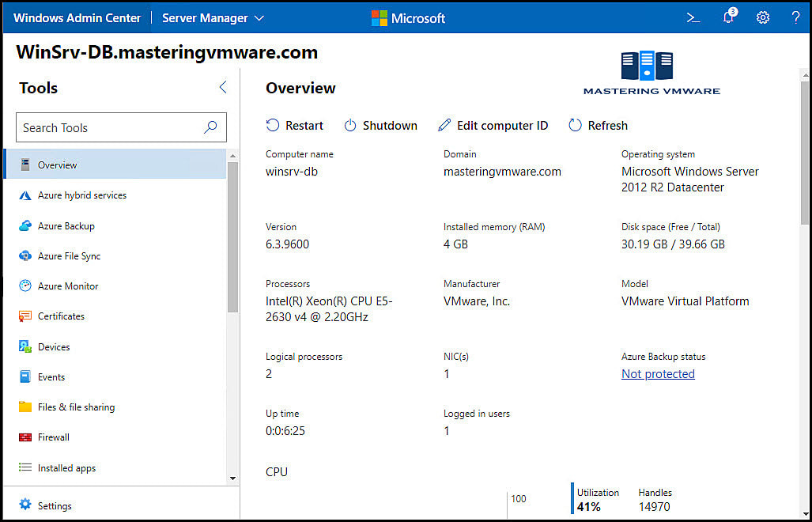Click server title WinSrv-DB.masteringvmware.com
This screenshot has width=812, height=522.
click(167, 52)
